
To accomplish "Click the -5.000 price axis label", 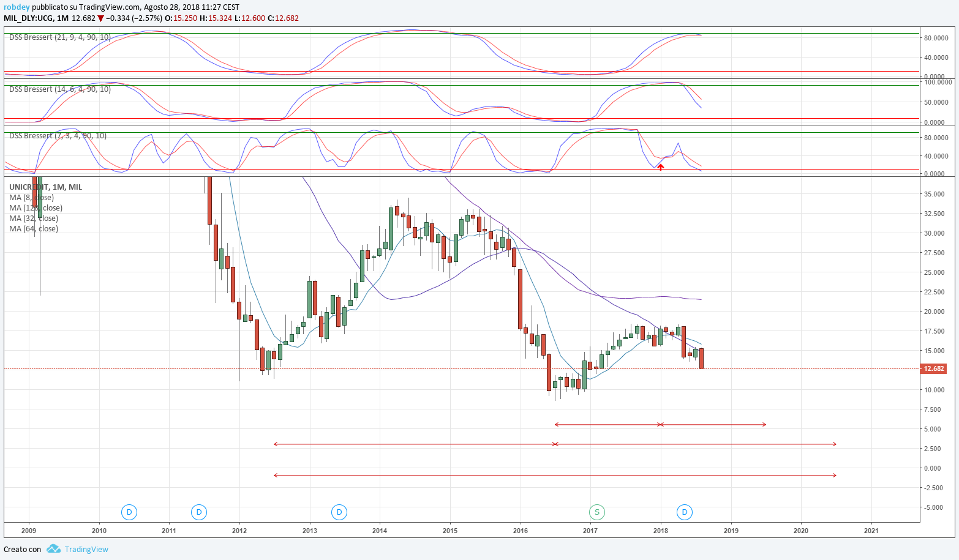I will pyautogui.click(x=934, y=507).
